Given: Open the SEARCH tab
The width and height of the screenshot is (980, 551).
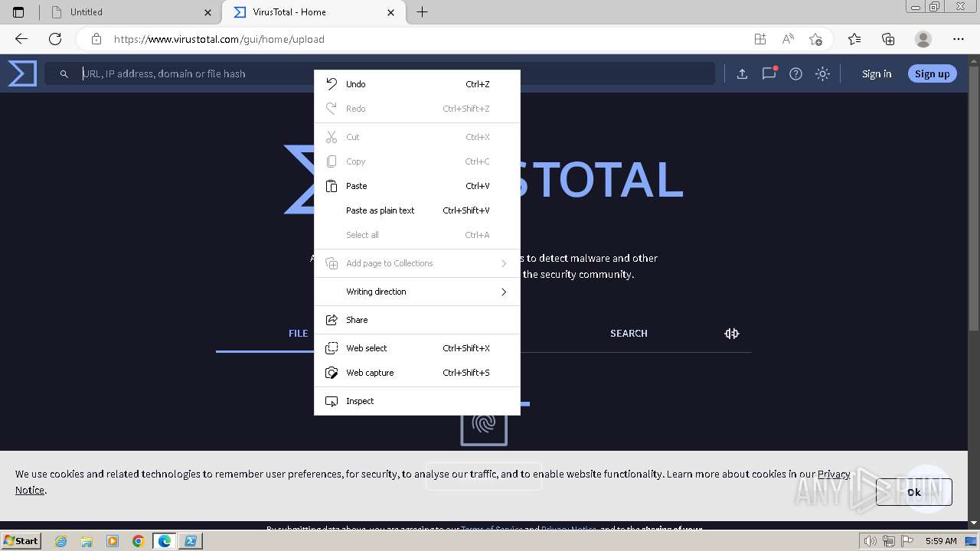Looking at the screenshot, I should [x=629, y=334].
